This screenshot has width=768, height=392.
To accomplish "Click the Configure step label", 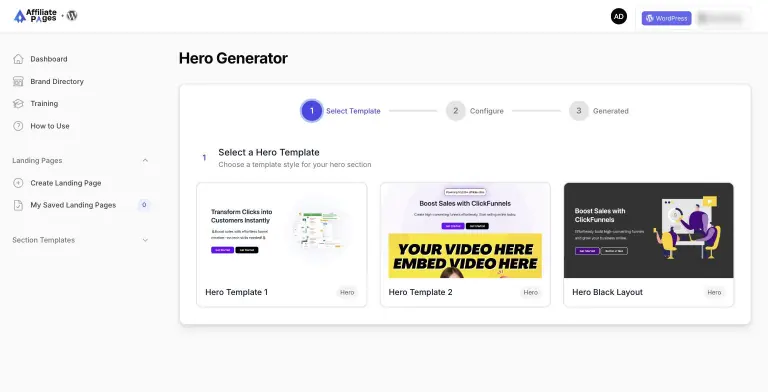I will [487, 111].
